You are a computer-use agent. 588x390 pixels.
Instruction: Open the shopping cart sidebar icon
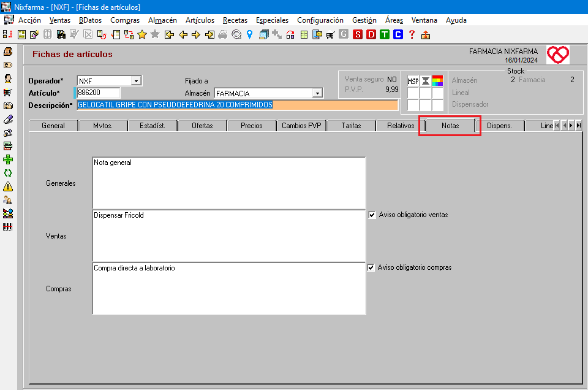coord(8,92)
